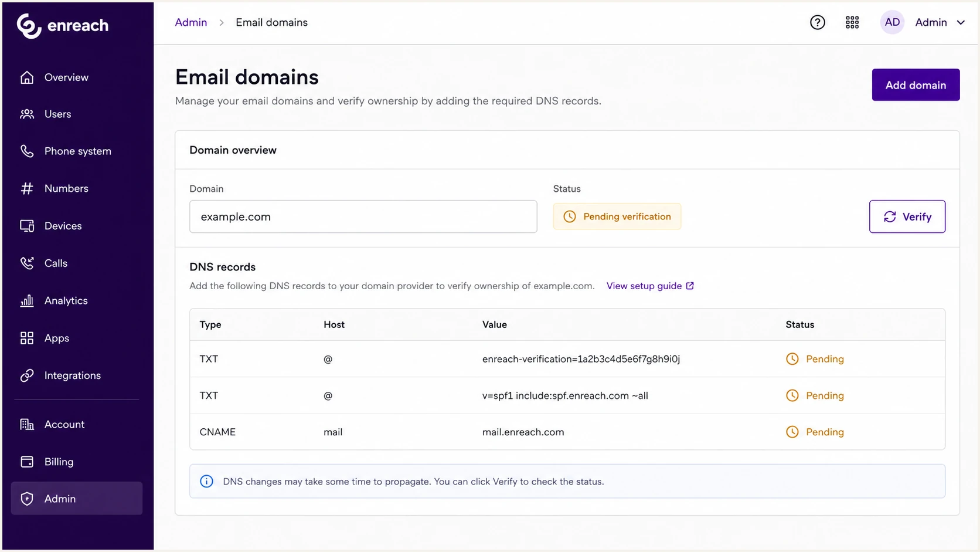Viewport: 980px width, 552px height.
Task: Click the Integrations link icon
Action: (27, 375)
